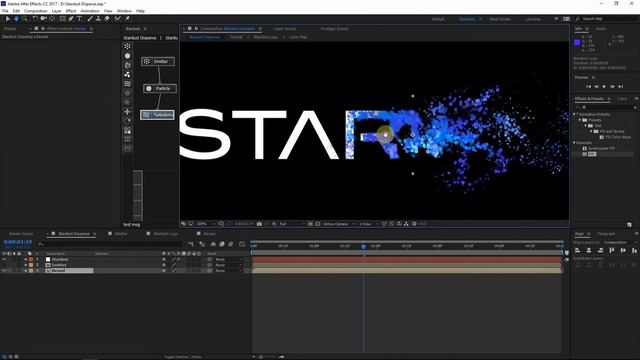Step forward one frame in Preview panel
This screenshot has width=640, height=360.
click(612, 87)
